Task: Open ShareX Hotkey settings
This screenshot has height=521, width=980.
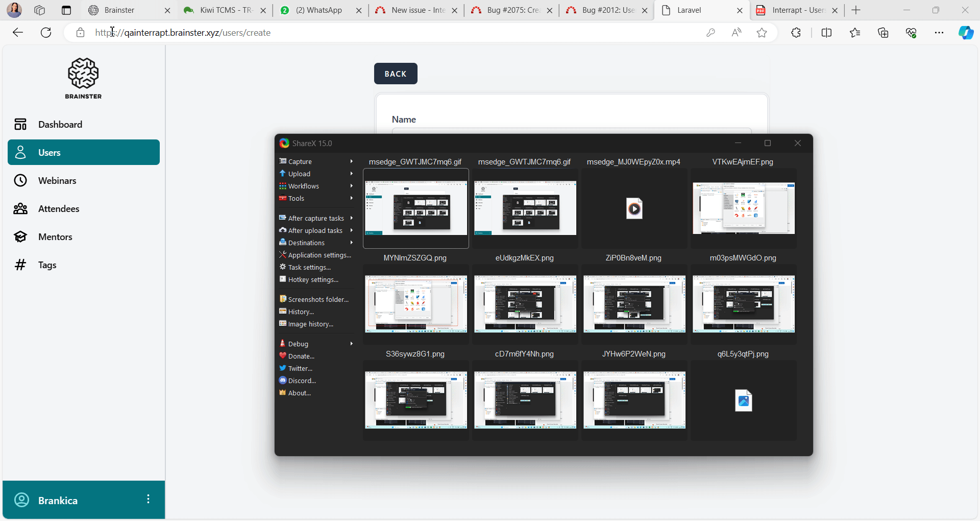Action: 313,279
